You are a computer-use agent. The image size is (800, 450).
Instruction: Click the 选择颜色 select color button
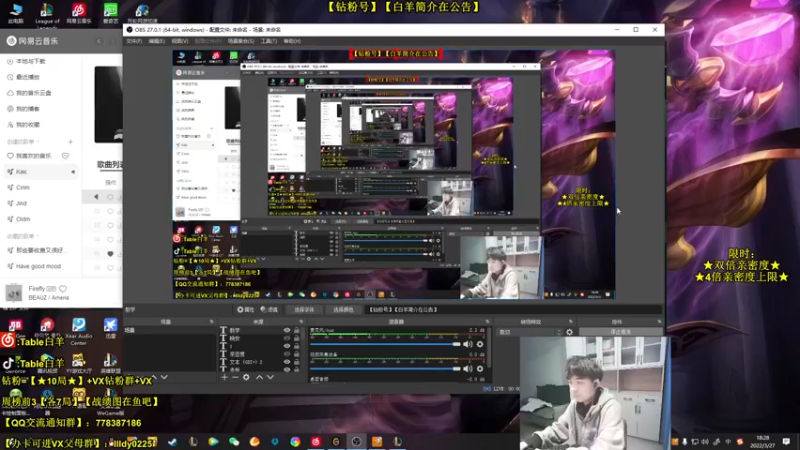[x=343, y=310]
